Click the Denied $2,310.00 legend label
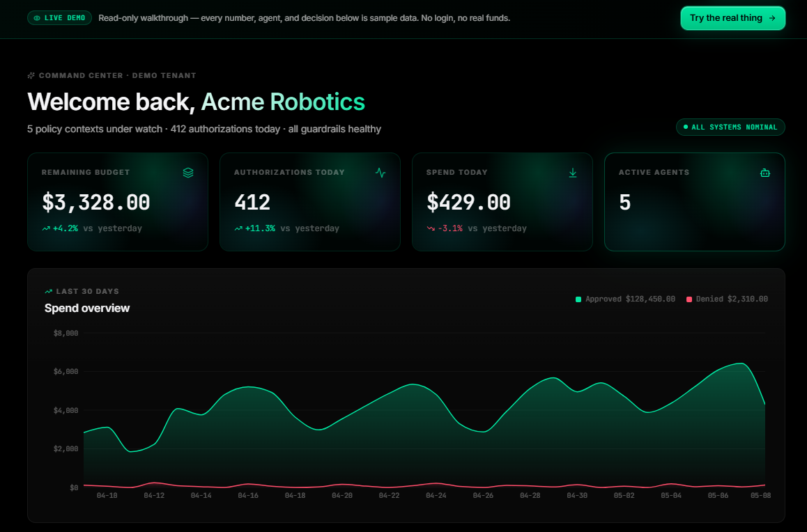Viewport: 807px width, 532px height. pos(732,299)
